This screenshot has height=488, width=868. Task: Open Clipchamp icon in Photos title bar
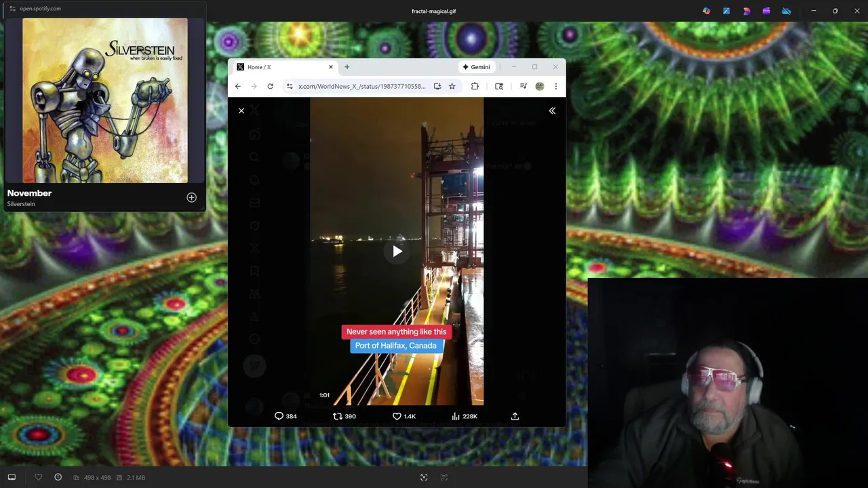[766, 11]
